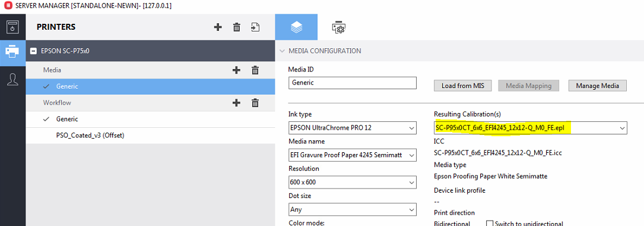Add a new printer with plus icon
The height and width of the screenshot is (226, 644).
(x=218, y=27)
